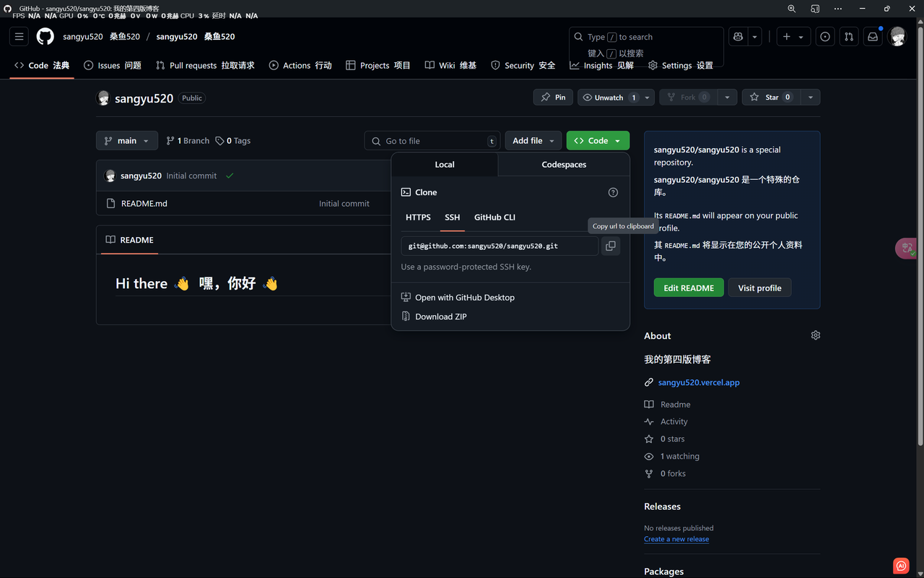Viewport: 924px width, 578px height.
Task: Open the 1 Branch link
Action: point(188,141)
